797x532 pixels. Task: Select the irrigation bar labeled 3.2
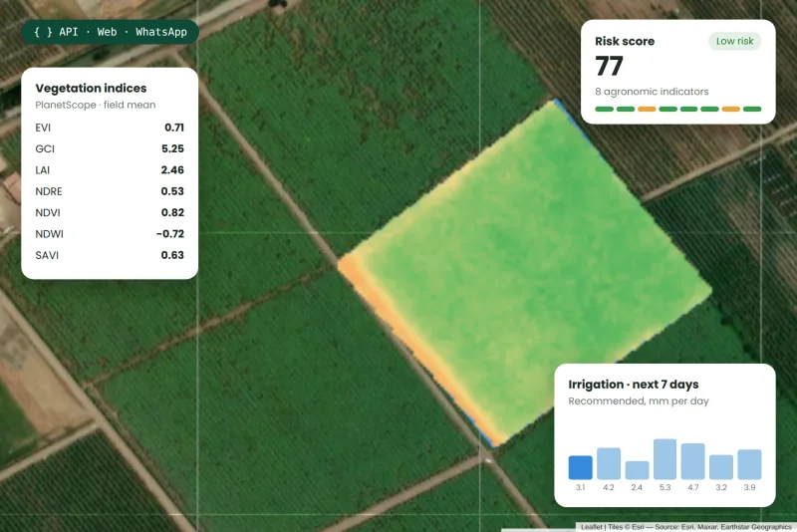721,467
